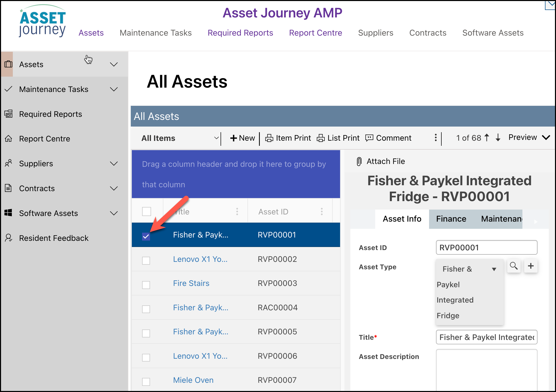Click the Asset Description text area
This screenshot has height=392, width=556.
point(487,370)
